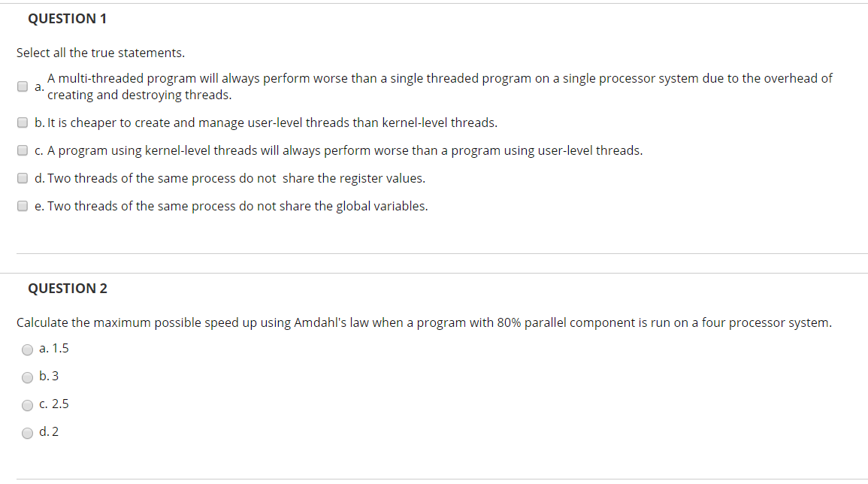
Task: Select radio button for answer 2.5
Action: [27, 405]
